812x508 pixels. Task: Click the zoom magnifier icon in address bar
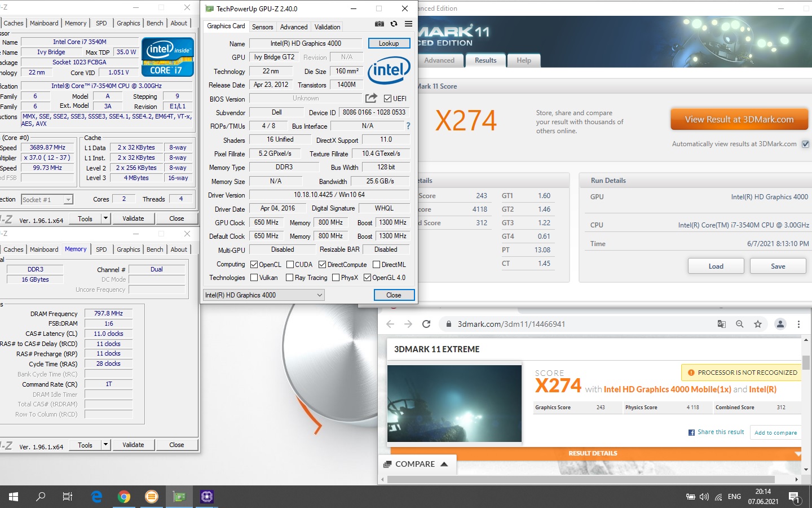(739, 324)
